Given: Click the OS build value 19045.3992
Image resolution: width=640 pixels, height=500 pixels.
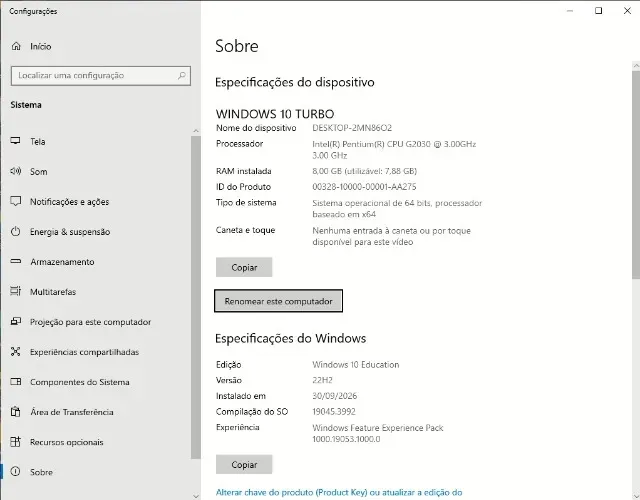Looking at the screenshot, I should 333,412.
